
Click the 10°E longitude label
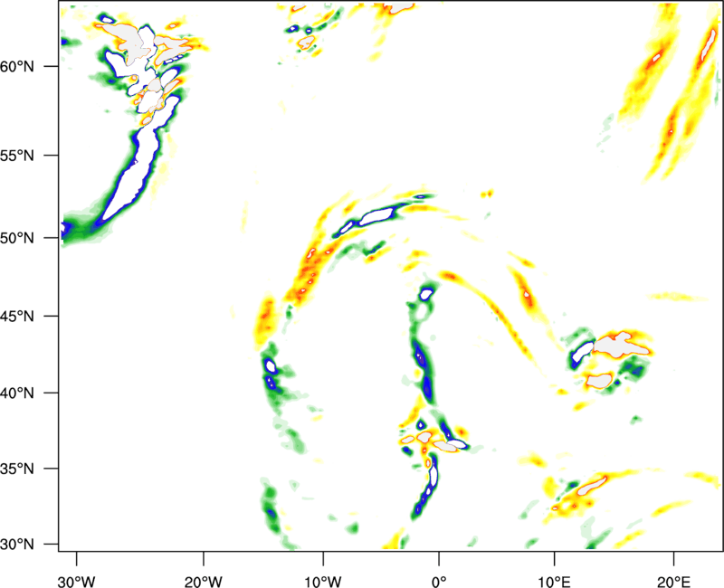(554, 582)
